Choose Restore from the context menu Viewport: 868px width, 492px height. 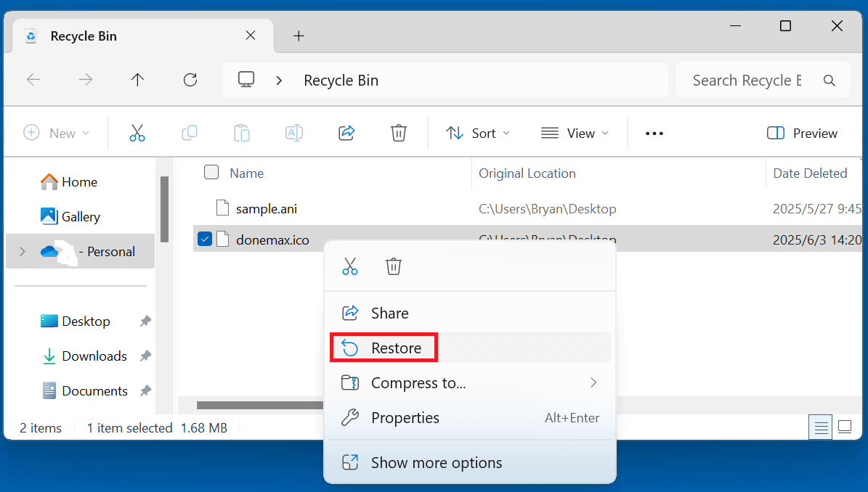pyautogui.click(x=395, y=348)
